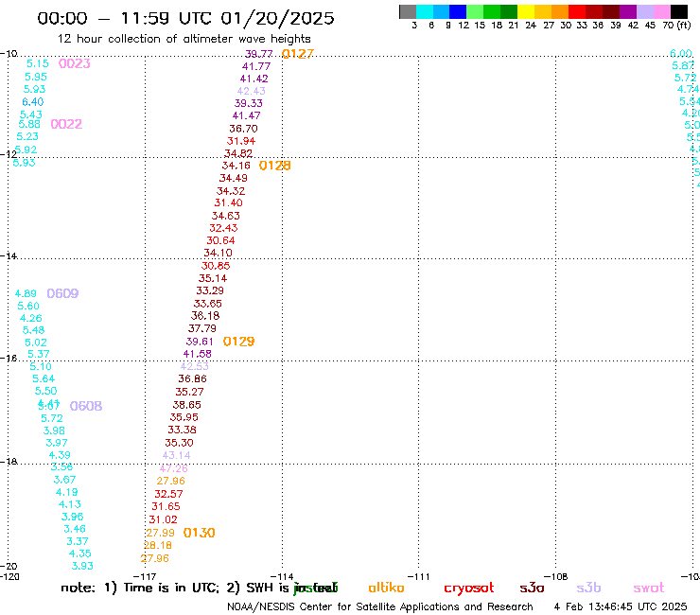Click the 'altika' satellite legend label
The height and width of the screenshot is (615, 700).
point(386,588)
